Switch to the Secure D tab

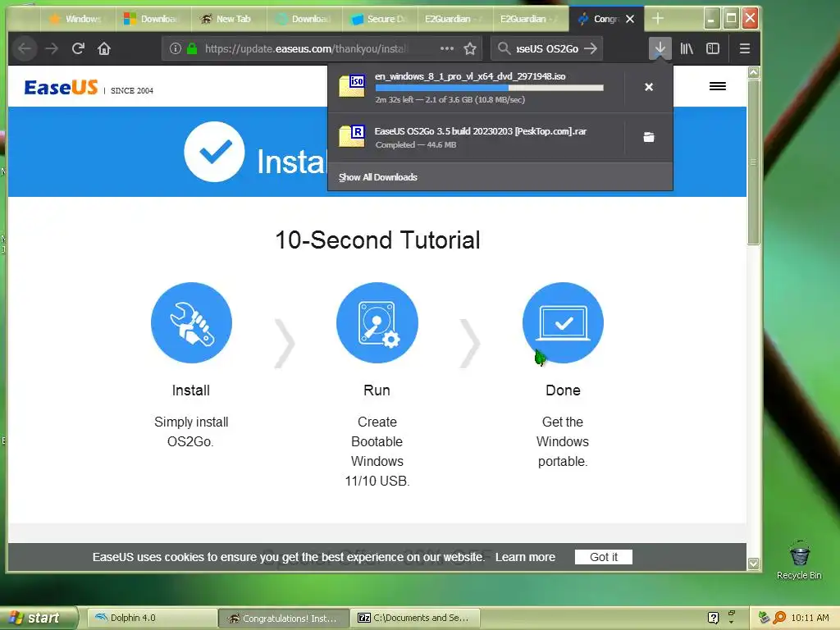pos(379,20)
